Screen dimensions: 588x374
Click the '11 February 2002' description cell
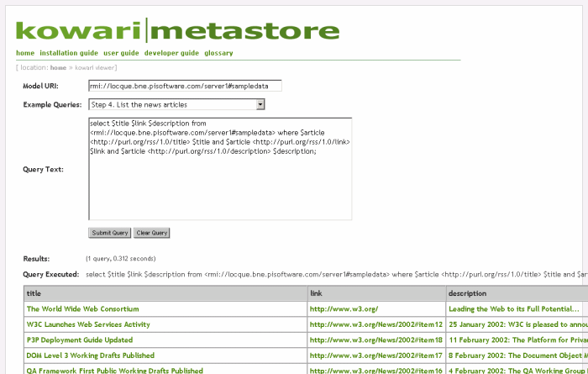click(518, 340)
